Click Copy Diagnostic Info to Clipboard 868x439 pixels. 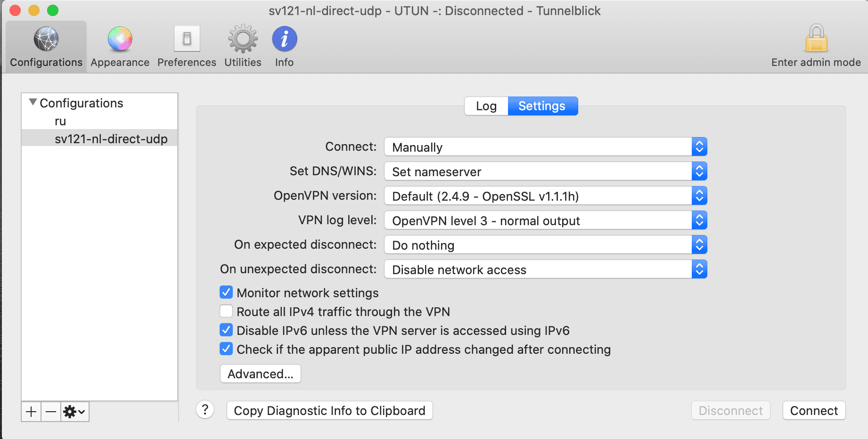coord(329,411)
